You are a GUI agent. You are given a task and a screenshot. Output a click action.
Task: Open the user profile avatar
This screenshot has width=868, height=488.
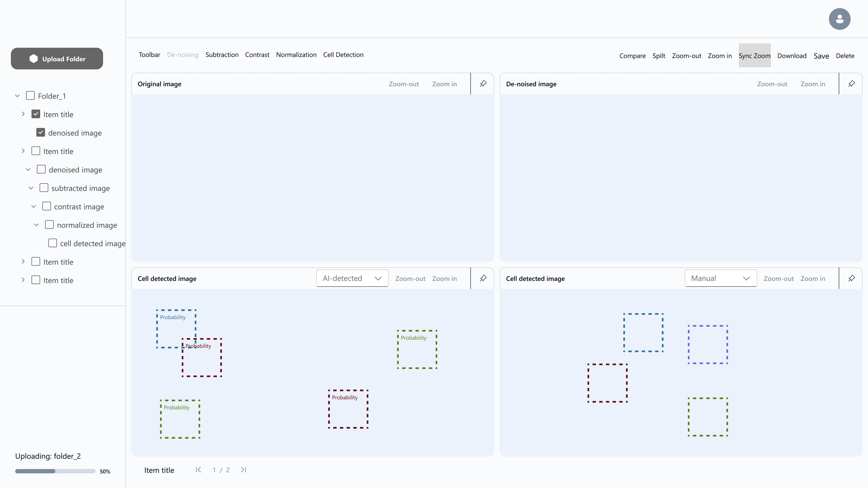coord(839,19)
